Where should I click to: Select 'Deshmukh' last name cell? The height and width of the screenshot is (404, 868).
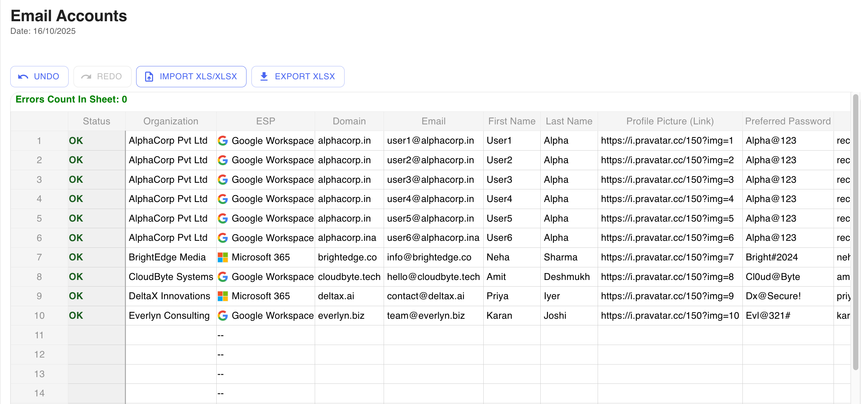569,277
